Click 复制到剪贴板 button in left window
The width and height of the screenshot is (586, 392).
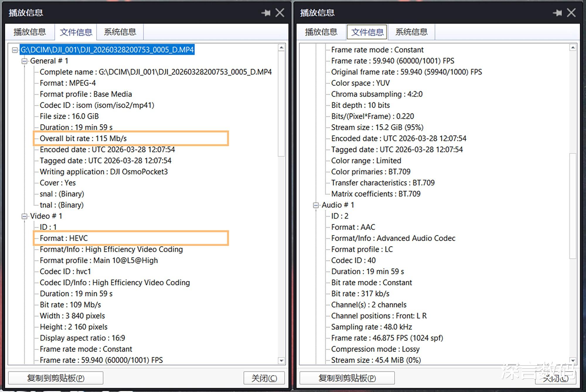click(x=56, y=378)
